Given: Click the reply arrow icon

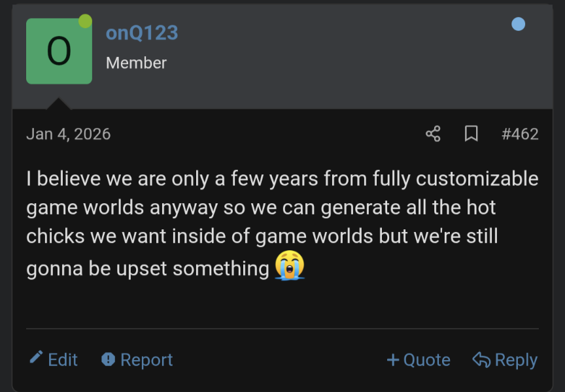Looking at the screenshot, I should (481, 359).
